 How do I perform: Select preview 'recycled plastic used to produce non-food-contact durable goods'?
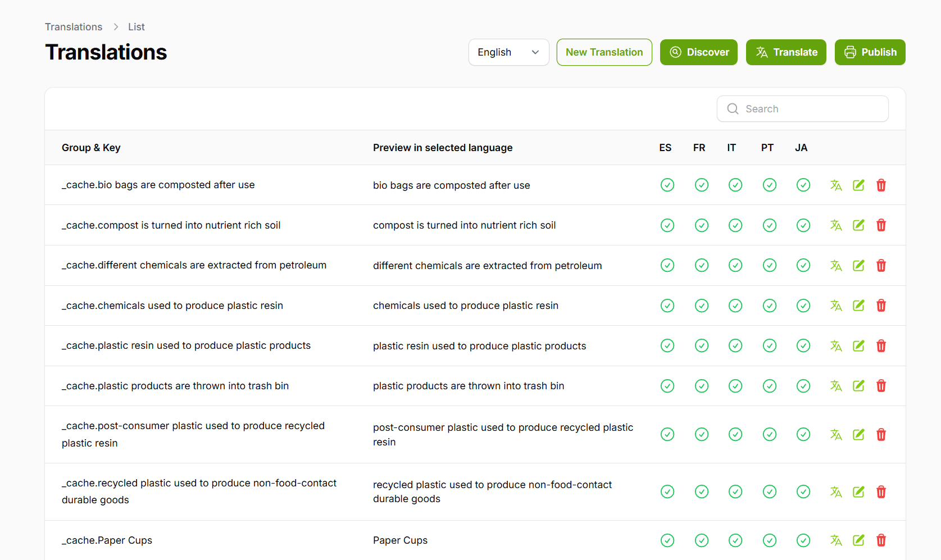click(x=492, y=491)
